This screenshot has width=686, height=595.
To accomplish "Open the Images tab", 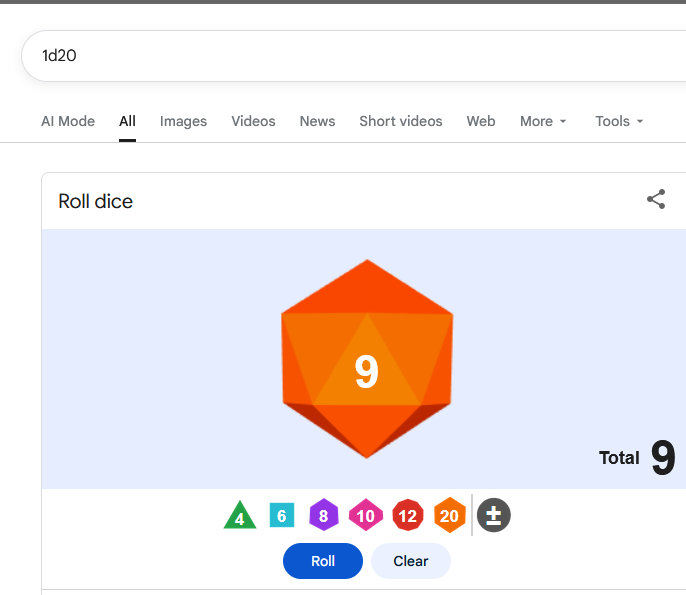I will [183, 121].
